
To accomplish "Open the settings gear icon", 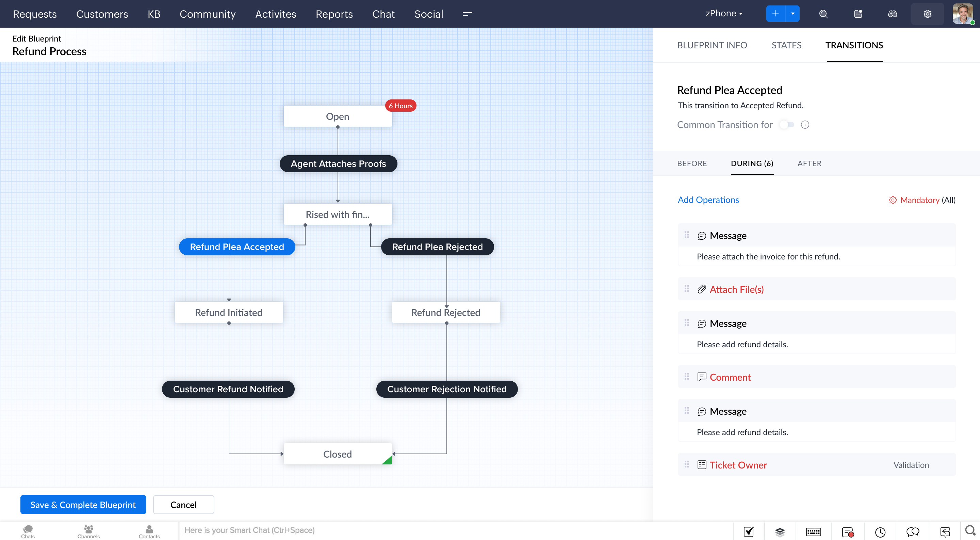I will pos(927,14).
